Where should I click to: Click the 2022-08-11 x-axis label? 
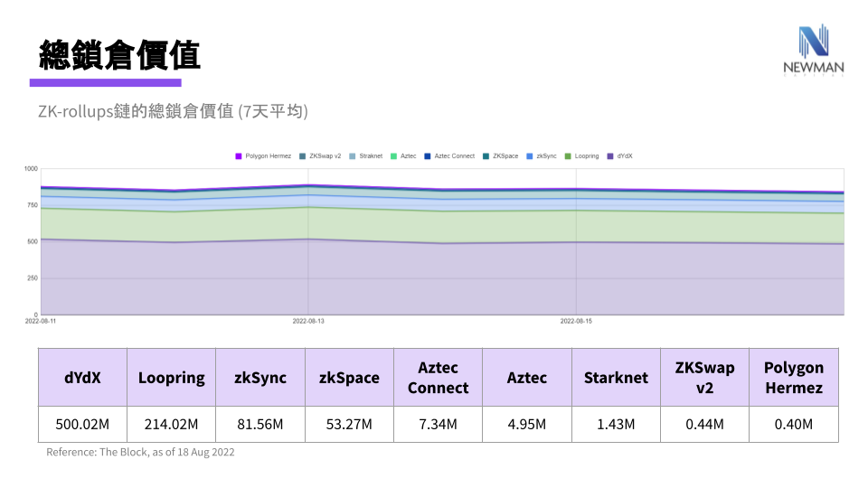point(41,321)
